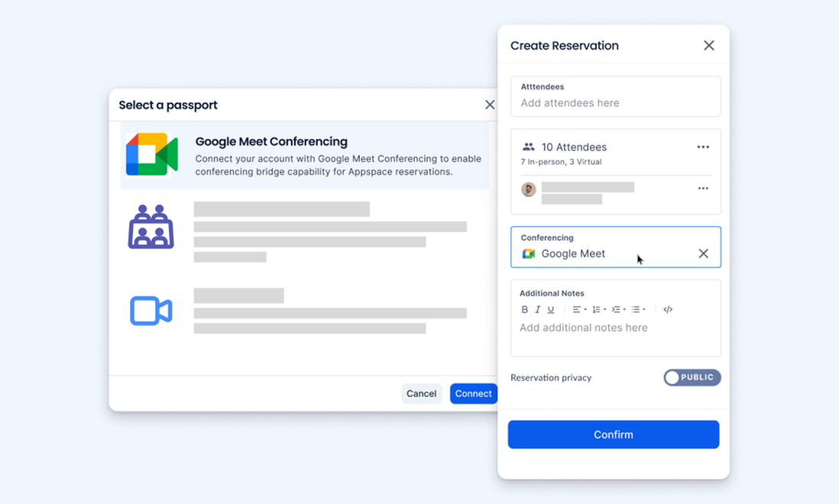Connect the Google Meet Conferencing account
839x504 pixels.
473,393
